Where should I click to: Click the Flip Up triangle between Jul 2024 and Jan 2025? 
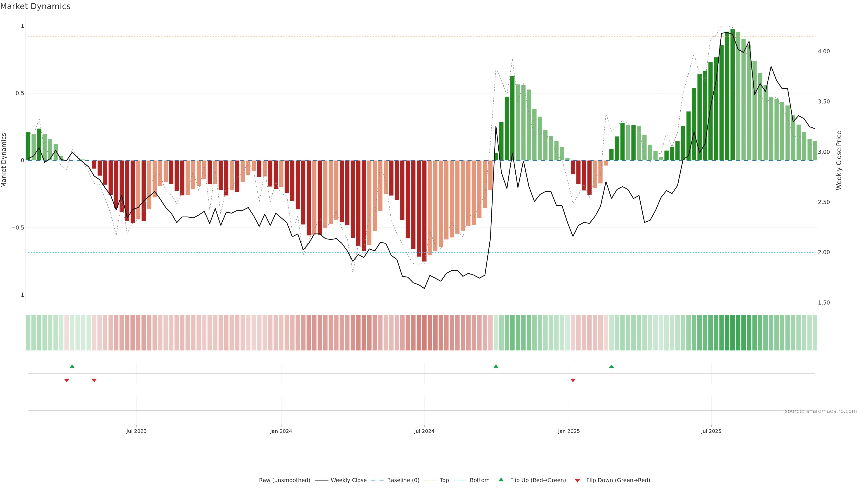click(496, 366)
